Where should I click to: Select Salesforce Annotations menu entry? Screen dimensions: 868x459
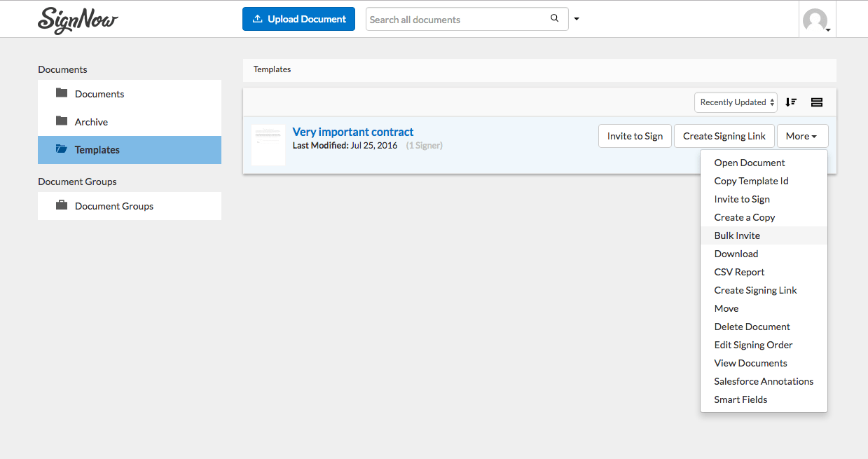[x=764, y=381]
